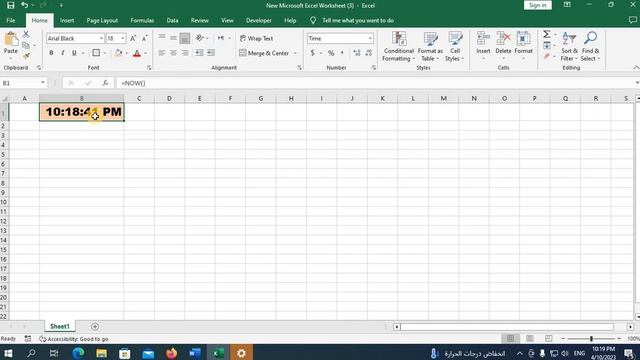Click the Sign in button
Screen dimensions: 640x360
(x=538, y=5)
